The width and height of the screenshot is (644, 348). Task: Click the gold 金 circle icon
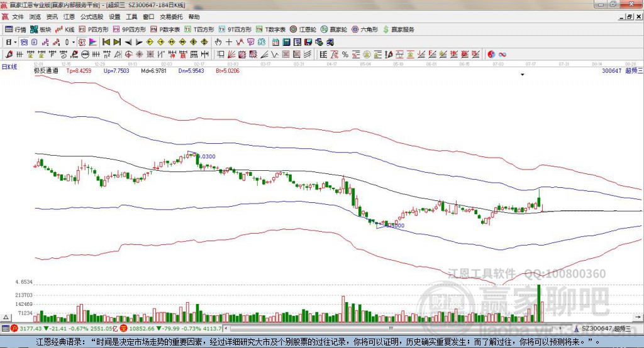click(367, 54)
